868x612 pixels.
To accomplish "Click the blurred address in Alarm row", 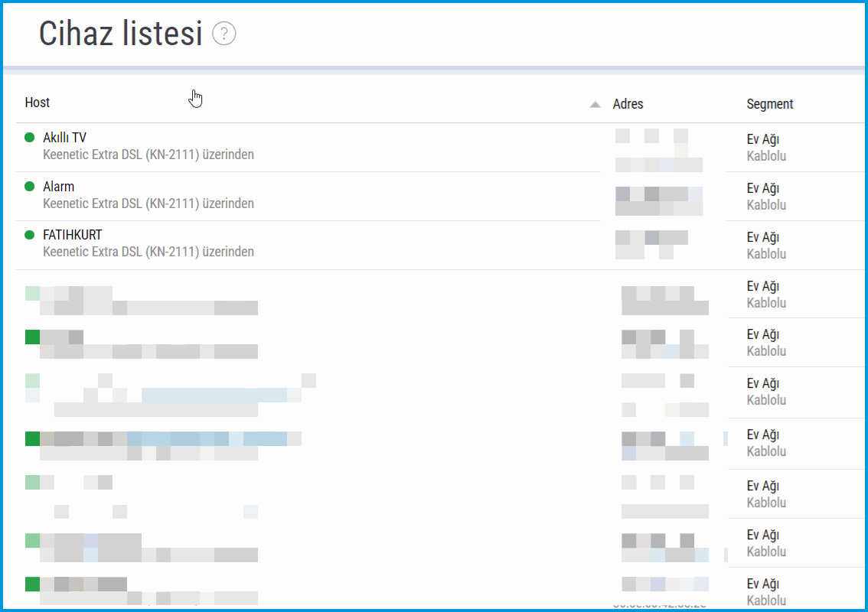I will [659, 200].
